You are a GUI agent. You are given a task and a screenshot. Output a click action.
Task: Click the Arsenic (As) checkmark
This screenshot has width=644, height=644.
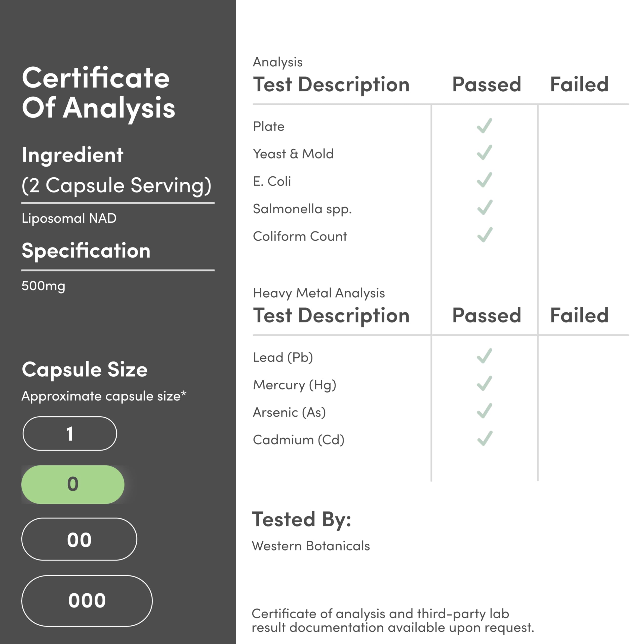click(x=484, y=411)
